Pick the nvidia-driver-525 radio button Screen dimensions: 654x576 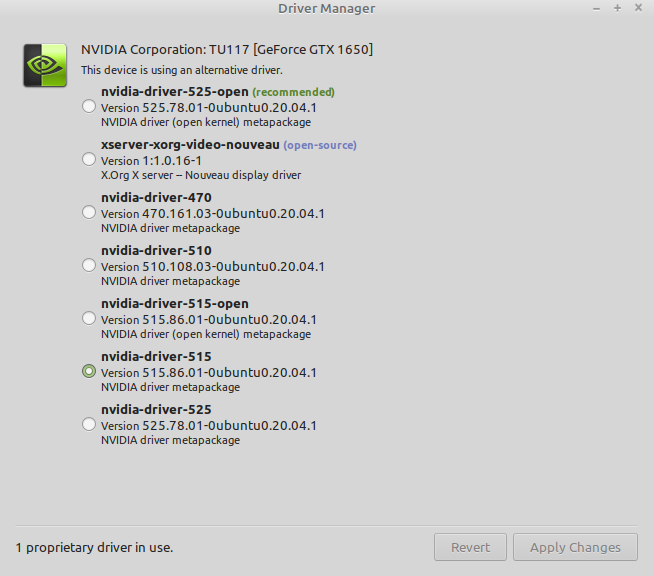pos(89,424)
